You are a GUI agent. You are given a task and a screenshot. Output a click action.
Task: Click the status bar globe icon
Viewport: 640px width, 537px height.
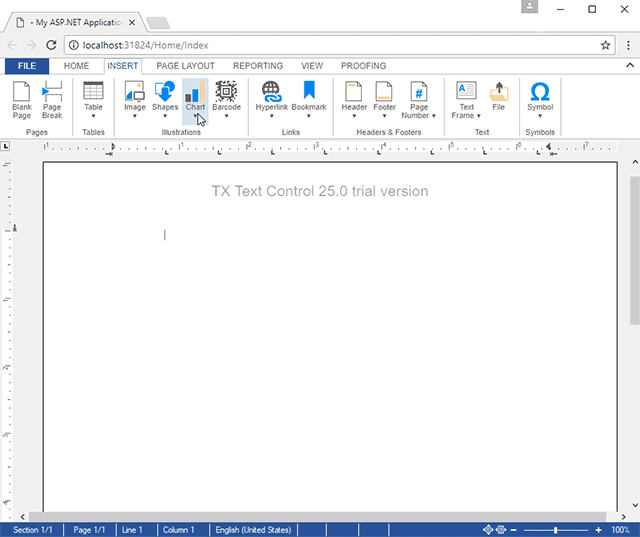pyautogui.click(x=501, y=530)
